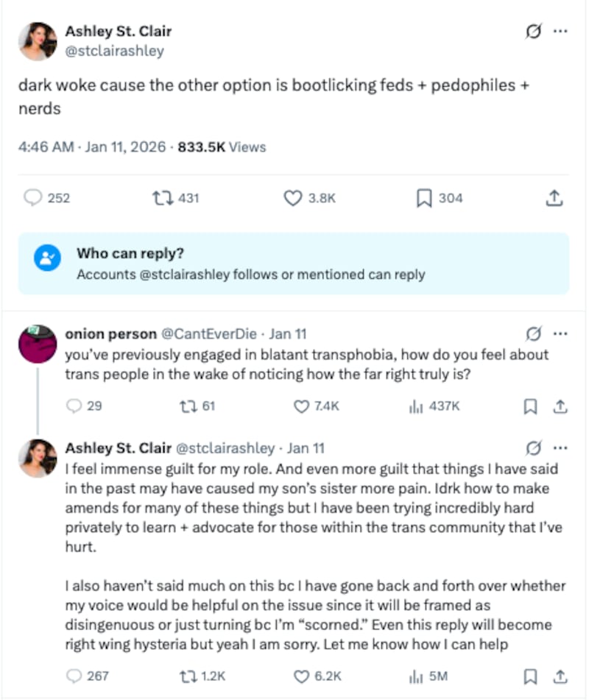
Task: View analytics on onion person's 437K views reply
Action: point(415,406)
